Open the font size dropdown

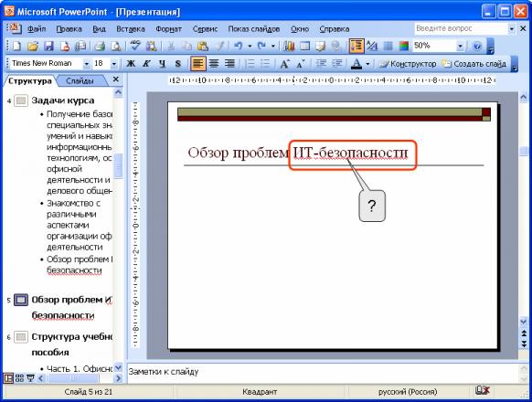(114, 63)
